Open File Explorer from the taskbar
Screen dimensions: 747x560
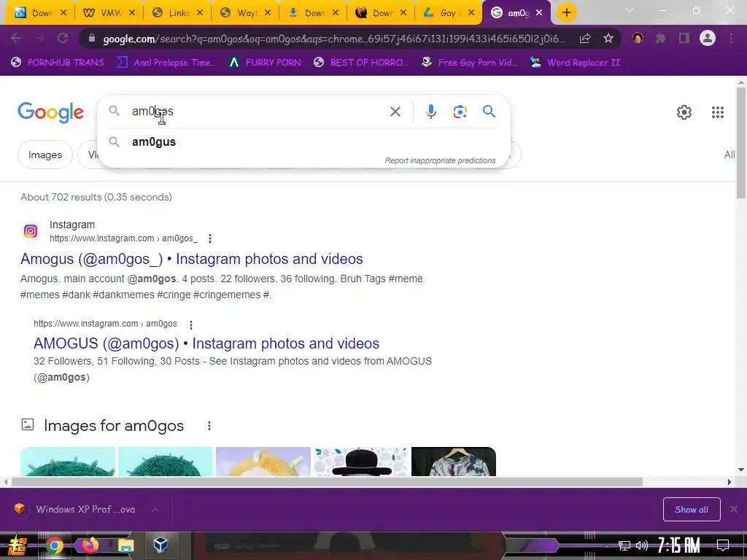(125, 545)
